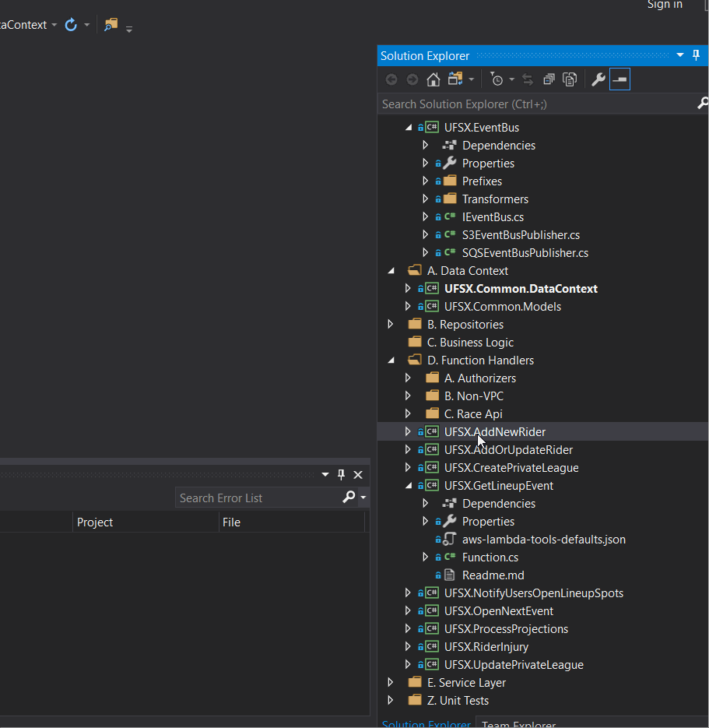Collapse all nodes in Solution Explorer
The width and height of the screenshot is (709, 728).
click(x=549, y=79)
